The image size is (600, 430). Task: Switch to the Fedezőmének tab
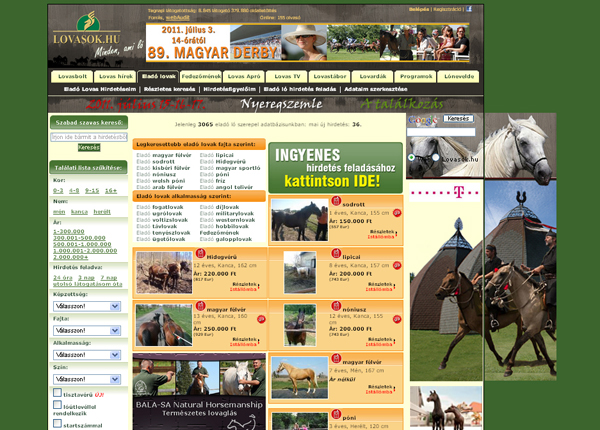click(201, 77)
